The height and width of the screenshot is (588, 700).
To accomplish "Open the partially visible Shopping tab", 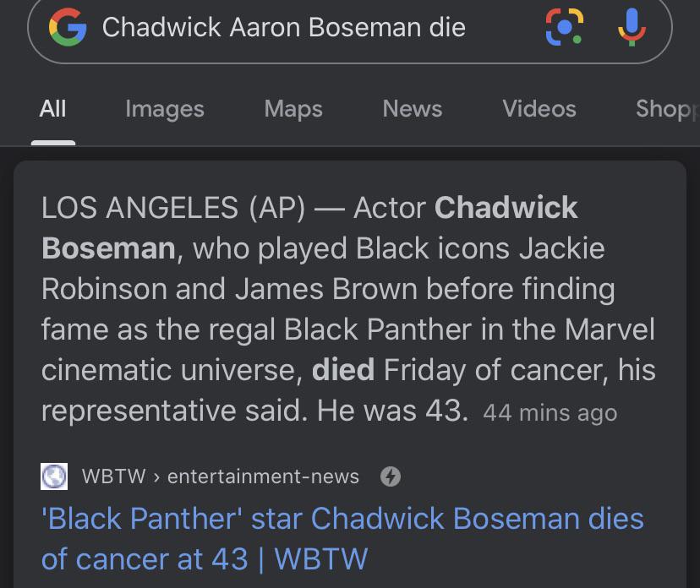I will coord(667,108).
